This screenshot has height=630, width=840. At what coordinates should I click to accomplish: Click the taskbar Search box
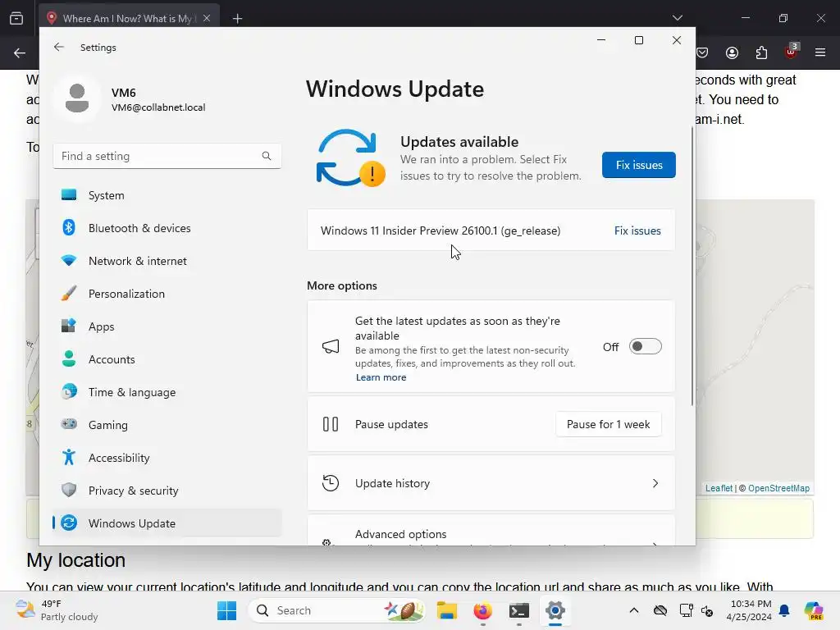coord(336,610)
